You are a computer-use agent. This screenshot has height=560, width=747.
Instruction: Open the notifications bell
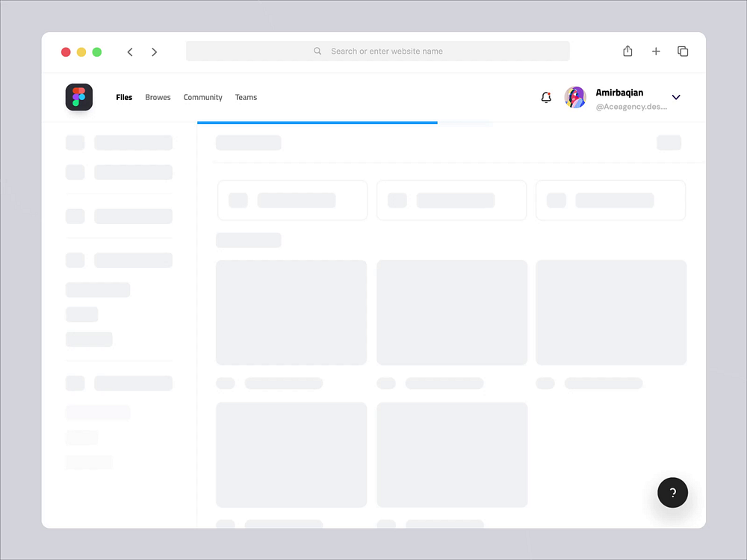click(546, 97)
